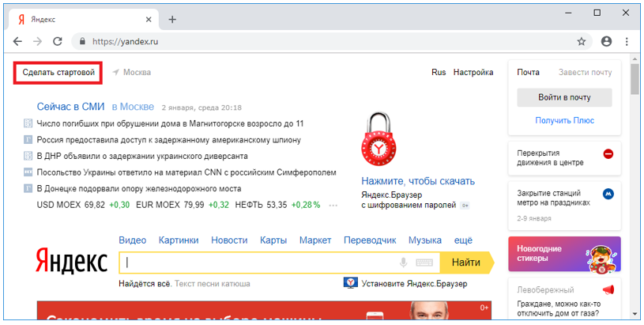
Task: Open the Почта link
Action: pos(528,72)
